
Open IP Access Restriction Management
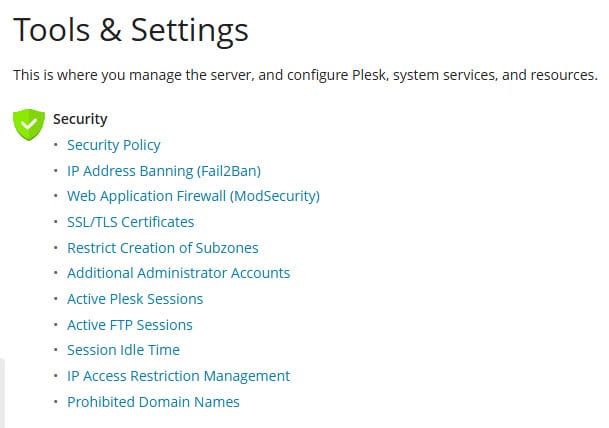pyautogui.click(x=178, y=376)
